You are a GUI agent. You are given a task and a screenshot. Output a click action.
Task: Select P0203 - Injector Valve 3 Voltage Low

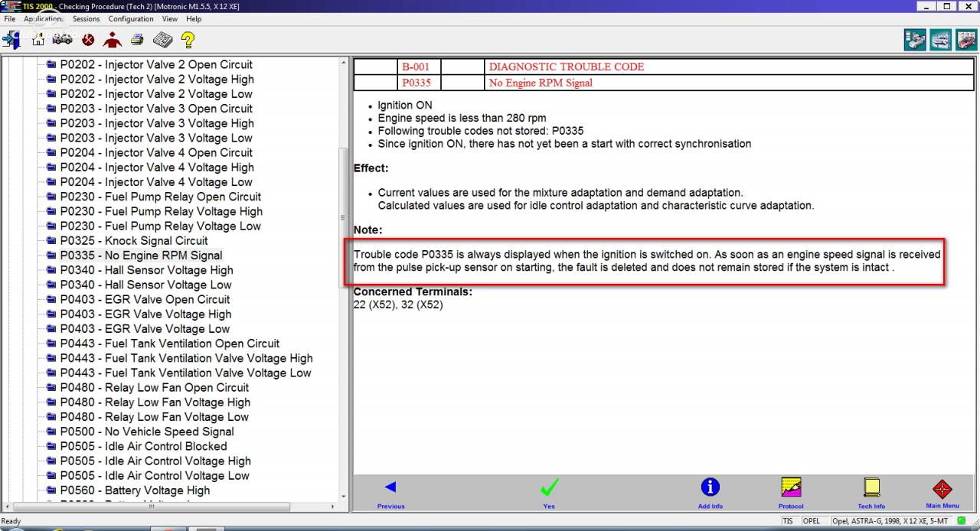pos(156,138)
